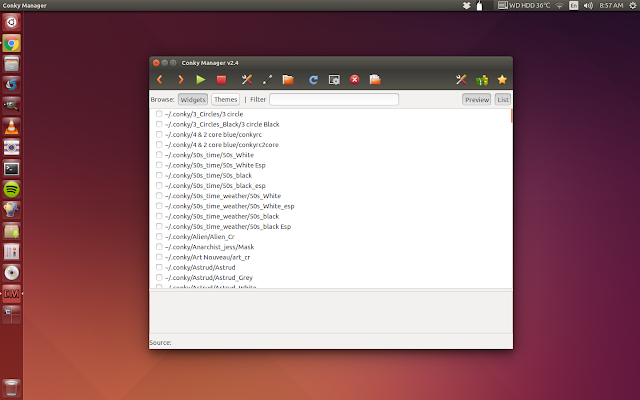Generate preview image icon

pyautogui.click(x=334, y=80)
